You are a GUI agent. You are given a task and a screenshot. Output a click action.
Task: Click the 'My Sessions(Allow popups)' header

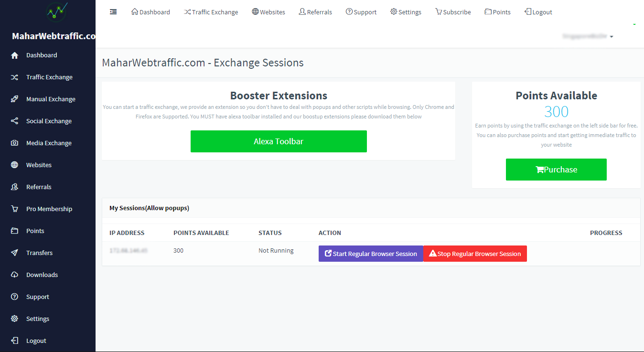(149, 208)
